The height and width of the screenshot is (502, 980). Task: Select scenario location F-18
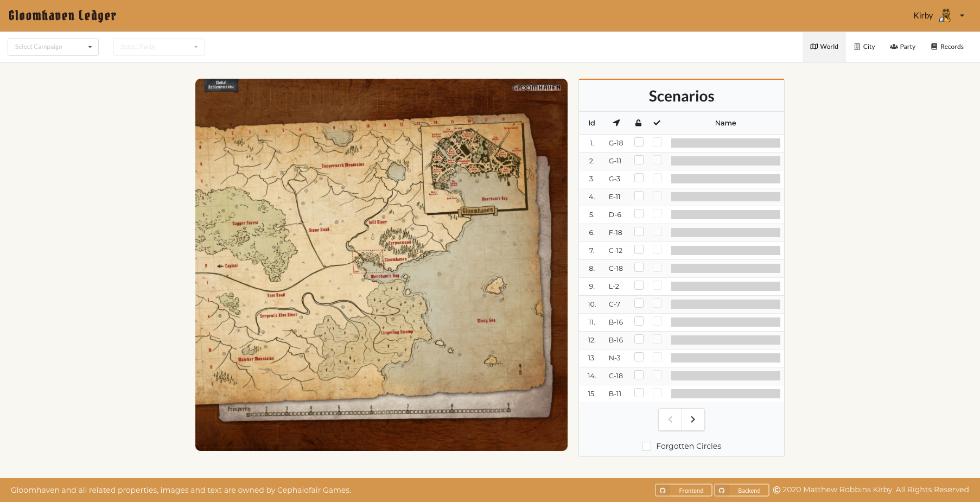click(x=615, y=233)
